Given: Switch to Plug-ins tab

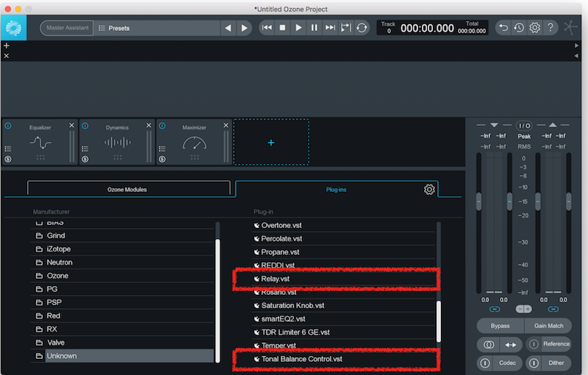Looking at the screenshot, I should pyautogui.click(x=336, y=190).
